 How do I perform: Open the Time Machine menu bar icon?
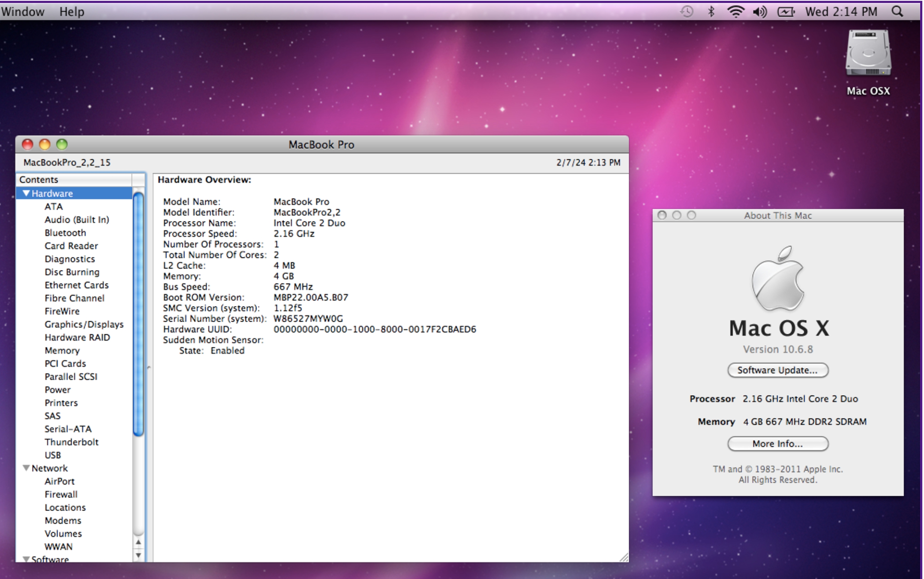coord(686,12)
